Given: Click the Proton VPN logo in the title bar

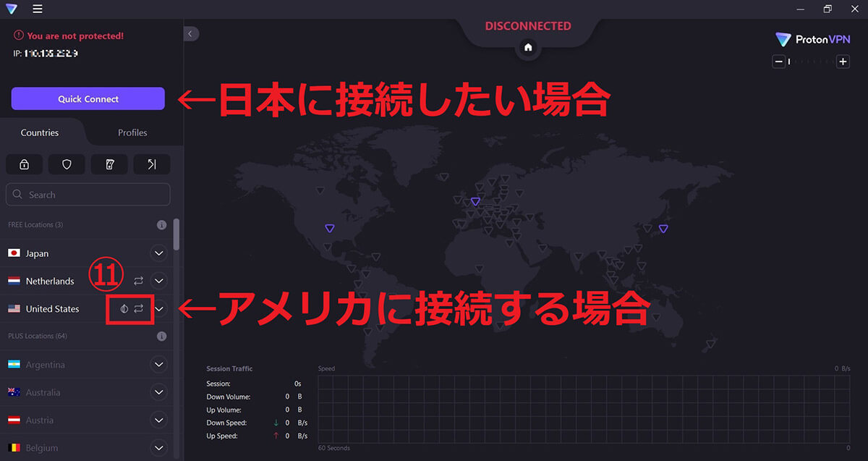Looking at the screenshot, I should click(x=11, y=9).
